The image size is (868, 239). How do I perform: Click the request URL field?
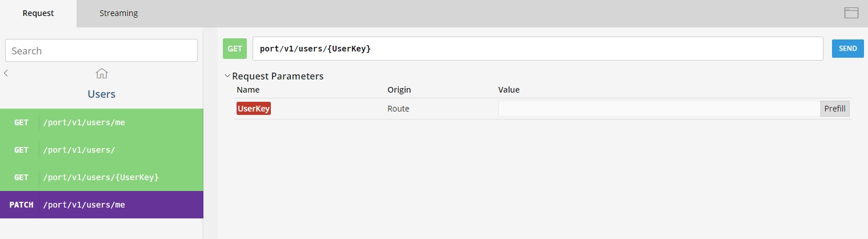(x=537, y=49)
